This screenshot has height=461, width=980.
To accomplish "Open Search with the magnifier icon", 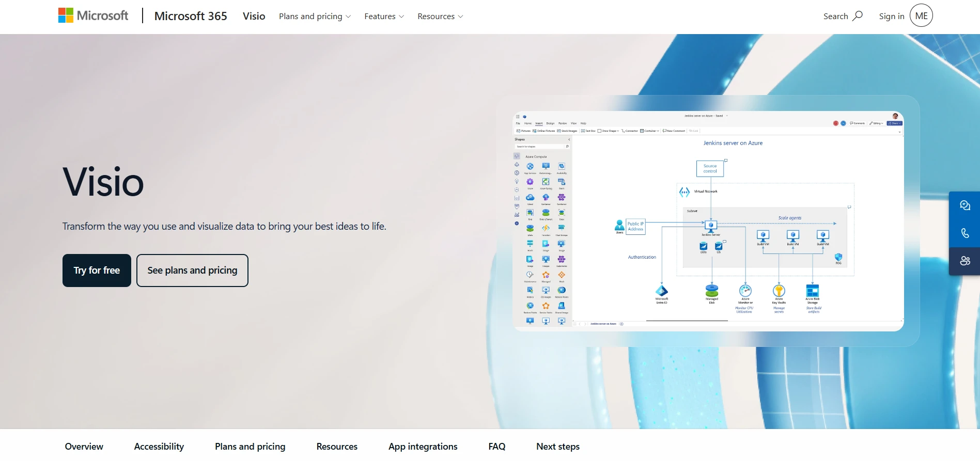I will coord(843,16).
